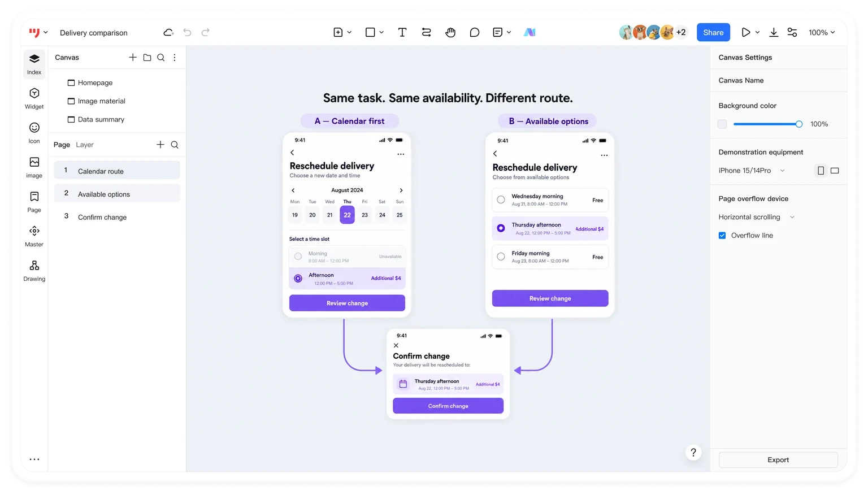
Task: Expand the frame tool dropdown arrow
Action: [x=349, y=32]
